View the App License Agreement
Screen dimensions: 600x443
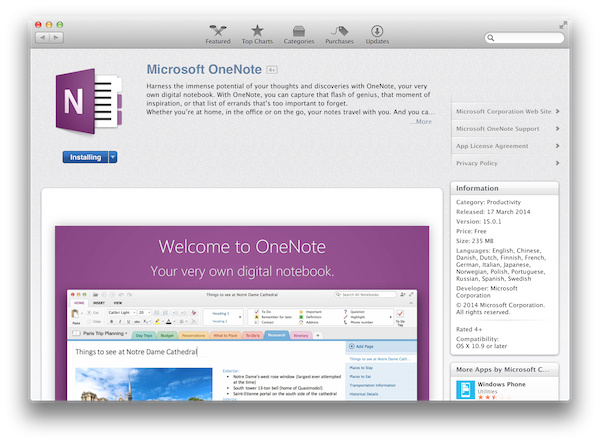click(507, 145)
